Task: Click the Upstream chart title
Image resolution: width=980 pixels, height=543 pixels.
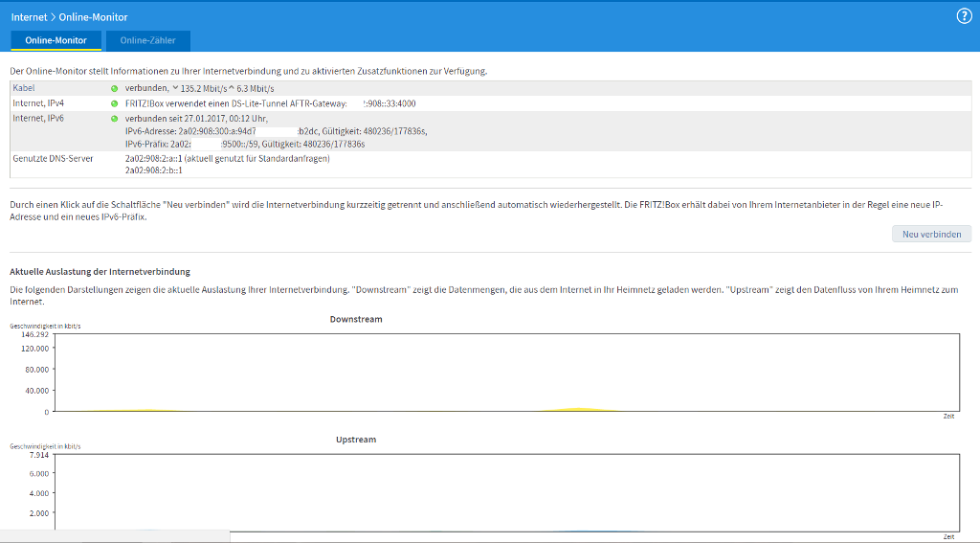Action: point(356,440)
